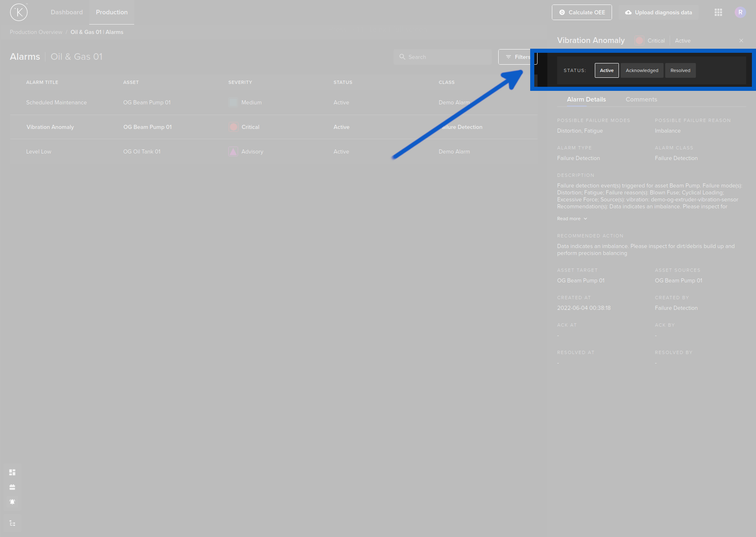
Task: Open the notifications bell in the sidebar
Action: pos(12,501)
